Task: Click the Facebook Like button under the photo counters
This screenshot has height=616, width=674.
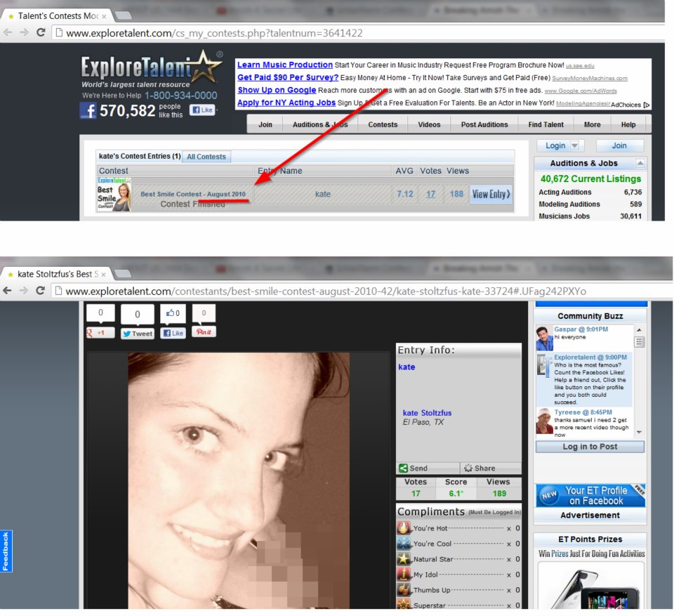Action: click(x=173, y=333)
